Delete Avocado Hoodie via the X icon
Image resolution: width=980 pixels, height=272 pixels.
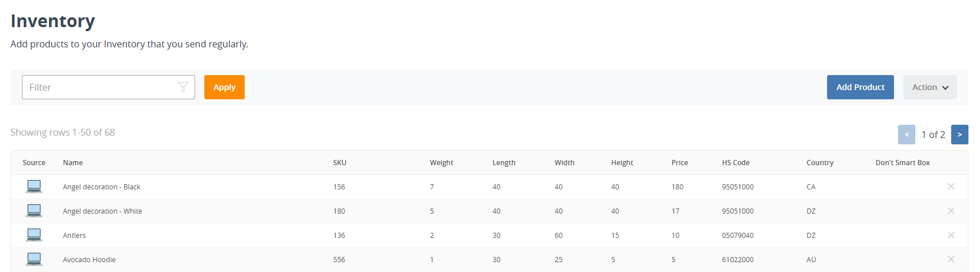[951, 259]
